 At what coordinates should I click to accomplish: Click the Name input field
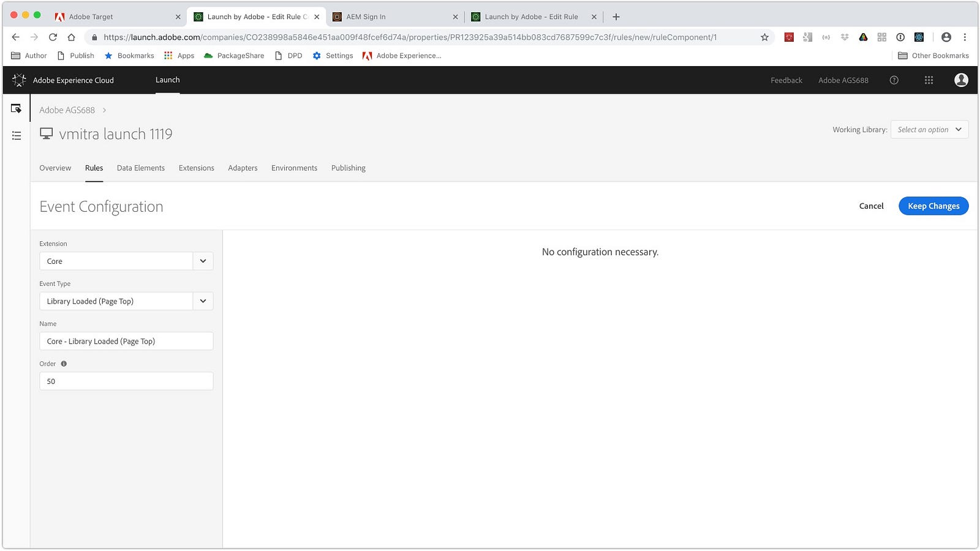click(x=126, y=341)
